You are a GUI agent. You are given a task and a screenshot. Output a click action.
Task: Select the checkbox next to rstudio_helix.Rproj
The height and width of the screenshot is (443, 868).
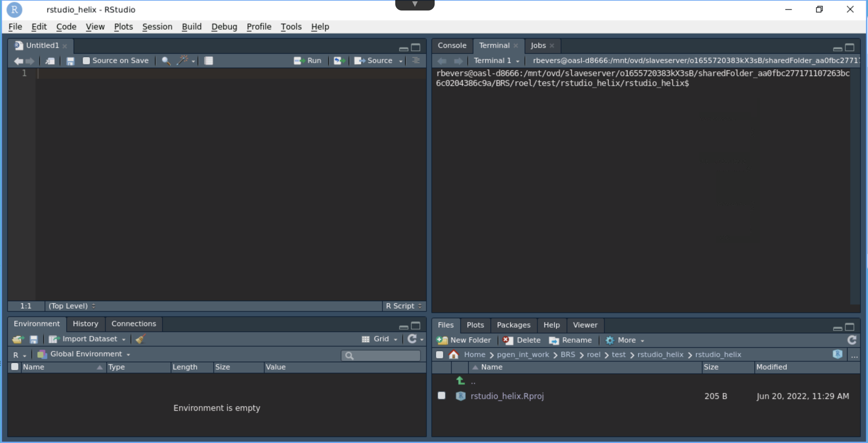pos(442,395)
